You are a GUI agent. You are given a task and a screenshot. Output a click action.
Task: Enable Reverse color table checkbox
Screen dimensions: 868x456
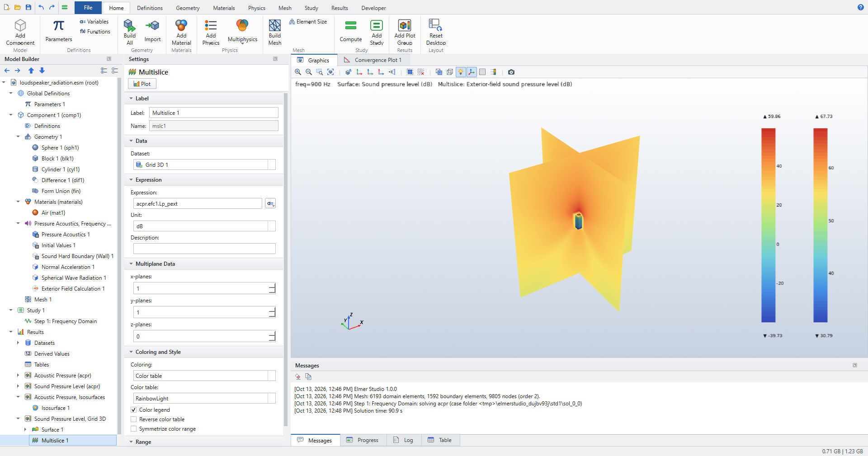(x=134, y=419)
